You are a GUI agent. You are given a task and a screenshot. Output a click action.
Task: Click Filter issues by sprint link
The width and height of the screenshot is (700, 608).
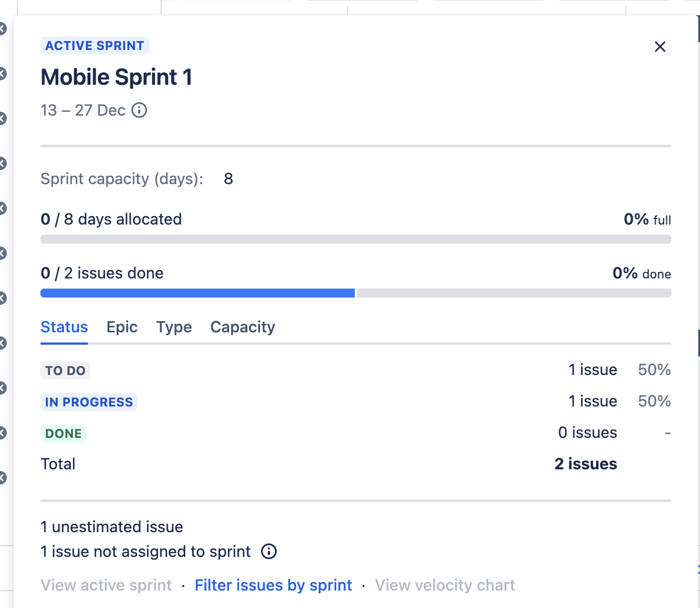point(273,585)
